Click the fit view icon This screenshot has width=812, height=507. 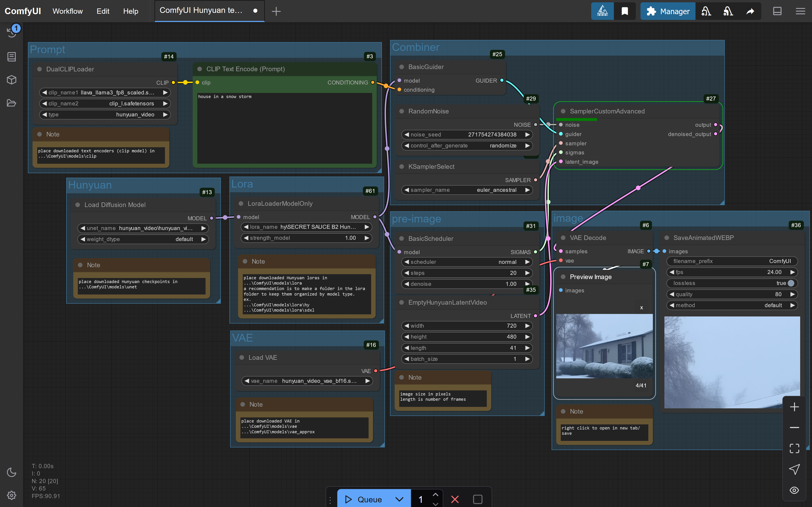point(794,448)
